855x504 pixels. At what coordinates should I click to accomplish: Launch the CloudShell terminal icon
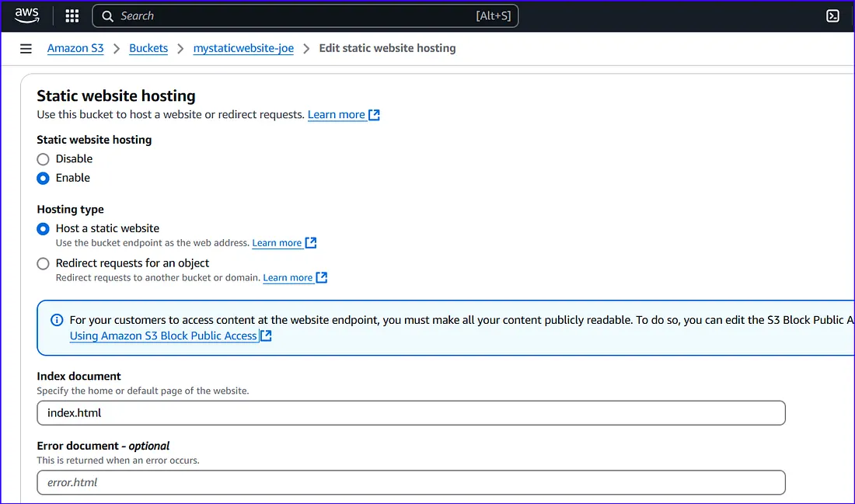point(832,16)
